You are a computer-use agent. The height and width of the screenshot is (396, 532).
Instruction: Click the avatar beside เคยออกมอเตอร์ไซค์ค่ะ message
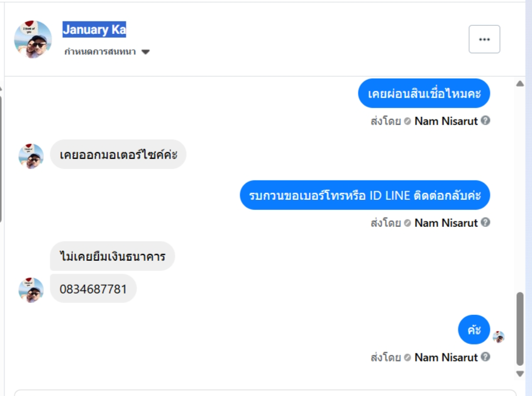(x=31, y=156)
